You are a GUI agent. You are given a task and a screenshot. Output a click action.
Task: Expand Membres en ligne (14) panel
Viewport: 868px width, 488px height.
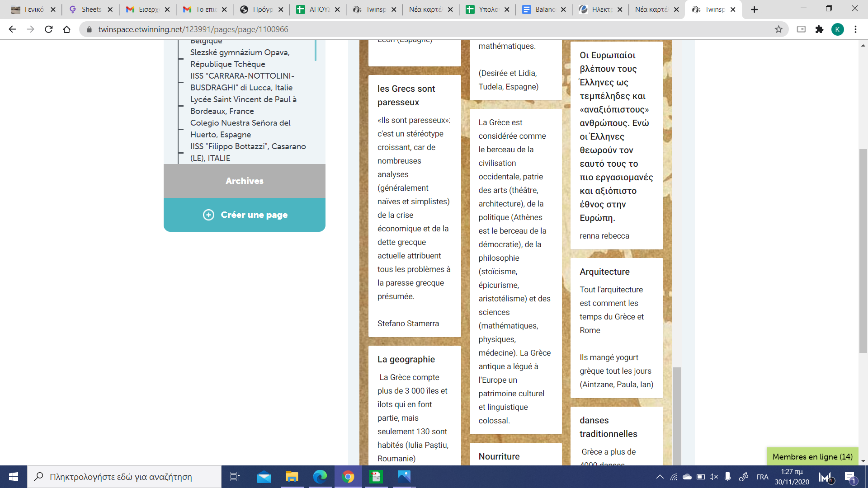[812, 456]
